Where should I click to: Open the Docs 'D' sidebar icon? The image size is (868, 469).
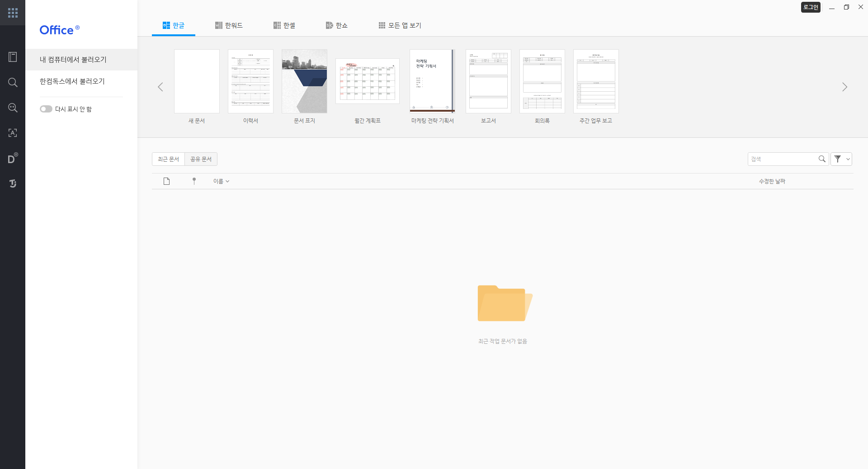coord(13,158)
